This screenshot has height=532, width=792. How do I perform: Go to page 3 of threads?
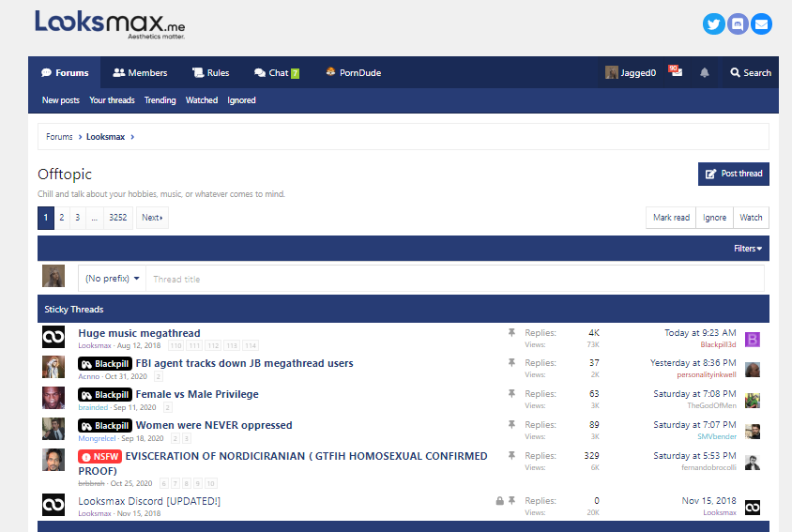77,218
